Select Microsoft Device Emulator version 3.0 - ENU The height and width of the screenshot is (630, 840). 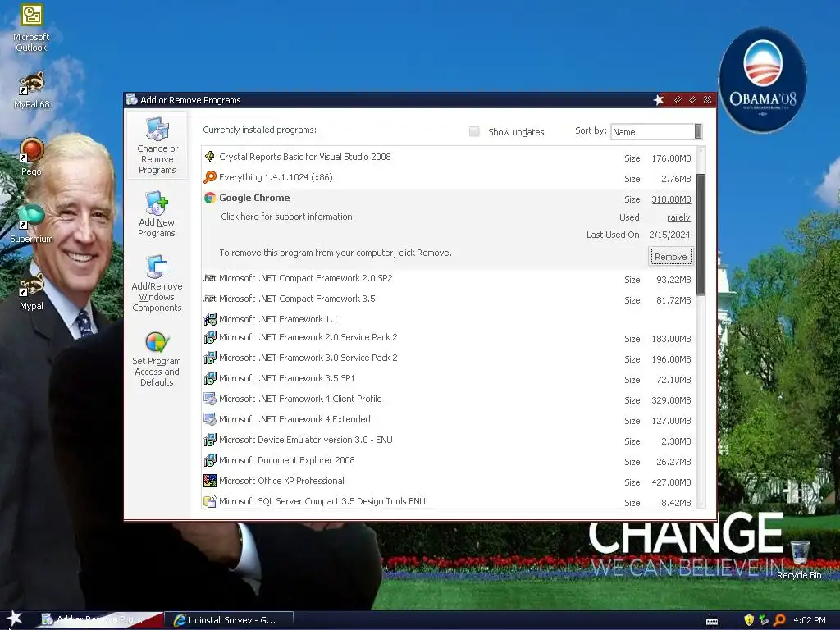[x=449, y=440]
